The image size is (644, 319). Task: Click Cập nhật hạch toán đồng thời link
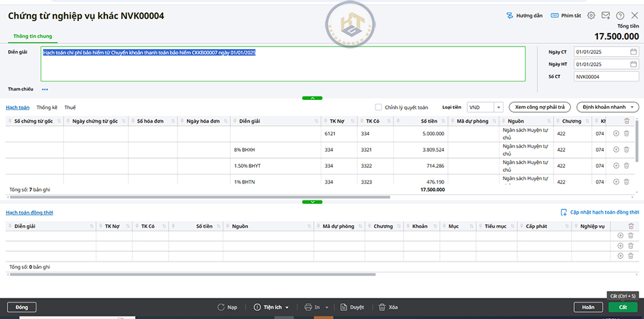tap(599, 212)
